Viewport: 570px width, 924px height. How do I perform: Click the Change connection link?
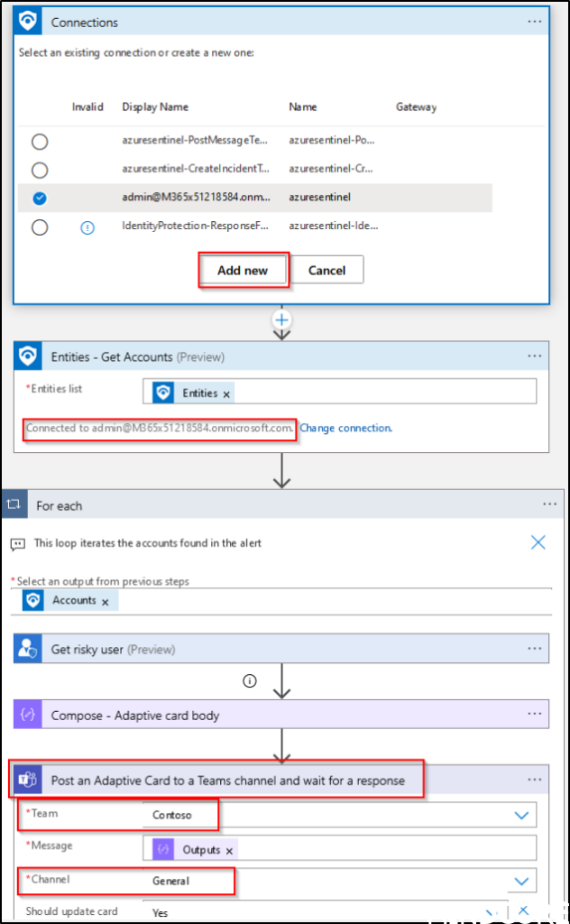point(345,428)
